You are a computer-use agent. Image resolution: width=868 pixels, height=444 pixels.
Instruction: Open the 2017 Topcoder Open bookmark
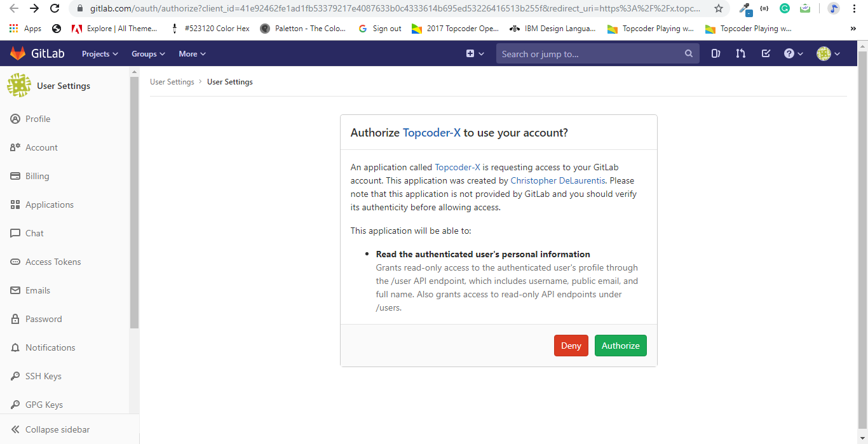[x=456, y=29]
